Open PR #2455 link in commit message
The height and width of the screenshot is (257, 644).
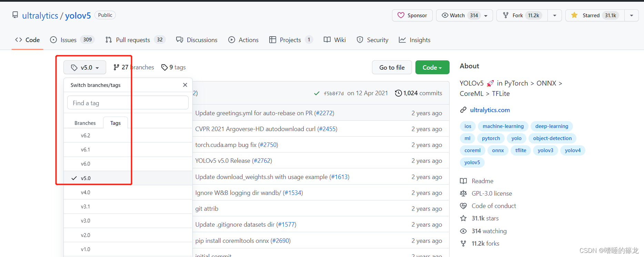coord(327,129)
